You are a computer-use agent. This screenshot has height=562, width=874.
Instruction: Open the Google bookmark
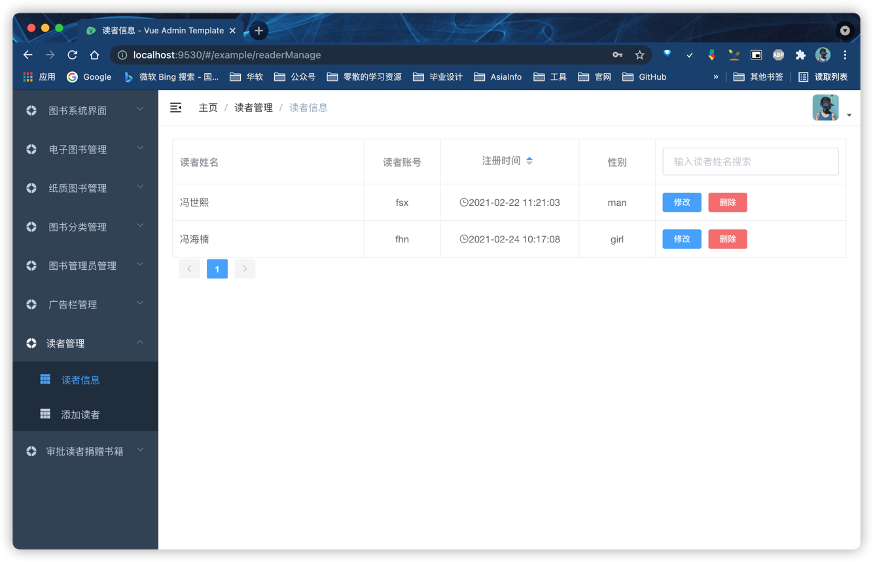pyautogui.click(x=89, y=77)
